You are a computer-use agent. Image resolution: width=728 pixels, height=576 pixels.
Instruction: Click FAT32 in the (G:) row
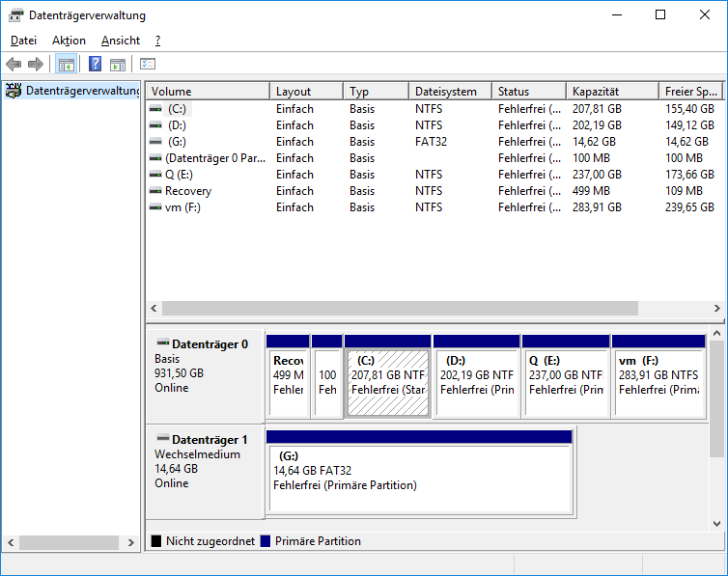tap(431, 142)
